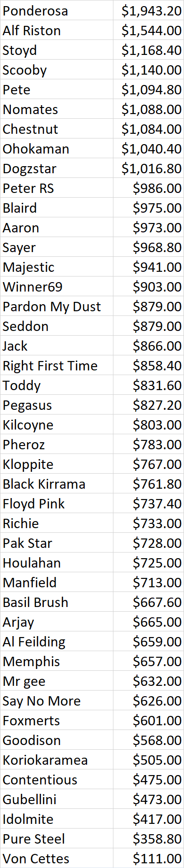Viewport: 184px width, 868px height.
Task: Click the Winner69 name cell
Action: 56,286
